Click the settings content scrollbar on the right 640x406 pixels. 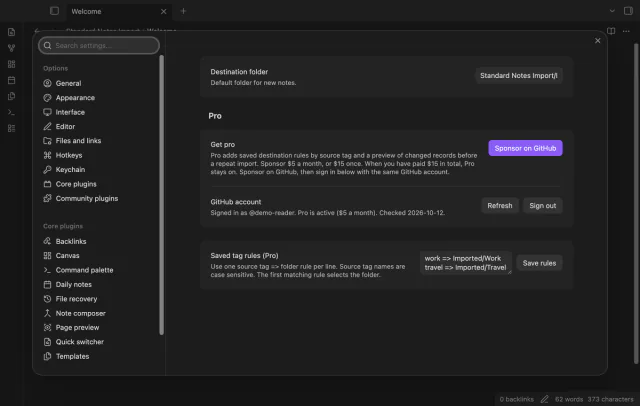click(x=636, y=203)
